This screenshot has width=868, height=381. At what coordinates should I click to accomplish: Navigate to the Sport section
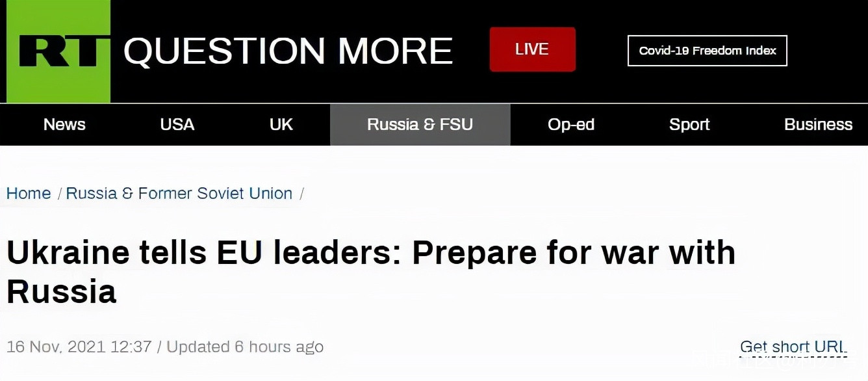point(689,124)
